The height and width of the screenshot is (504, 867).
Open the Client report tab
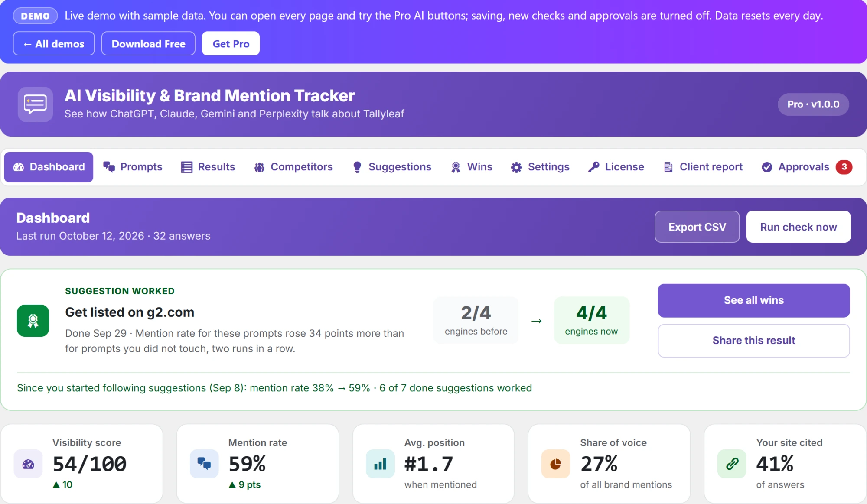[703, 167]
